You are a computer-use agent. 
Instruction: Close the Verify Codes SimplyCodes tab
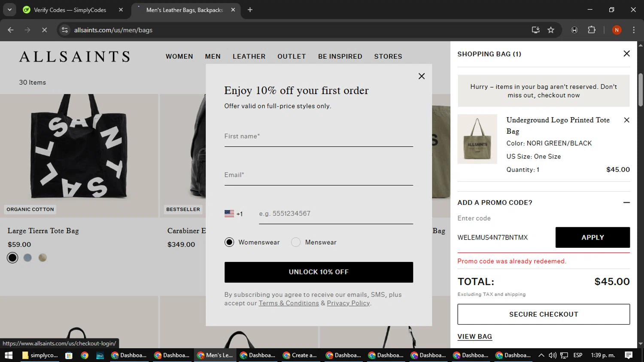pyautogui.click(x=121, y=10)
